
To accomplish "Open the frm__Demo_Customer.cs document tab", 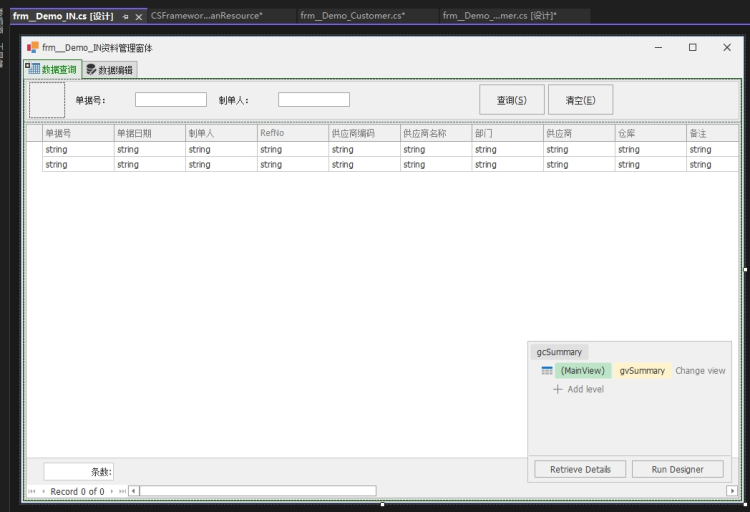I will click(352, 16).
